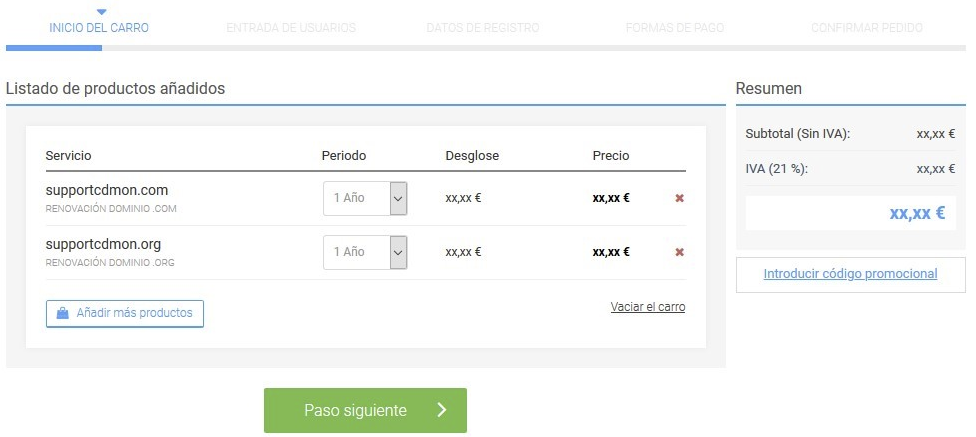Click the Resumen heading
This screenshot has width=976, height=437.
769,88
